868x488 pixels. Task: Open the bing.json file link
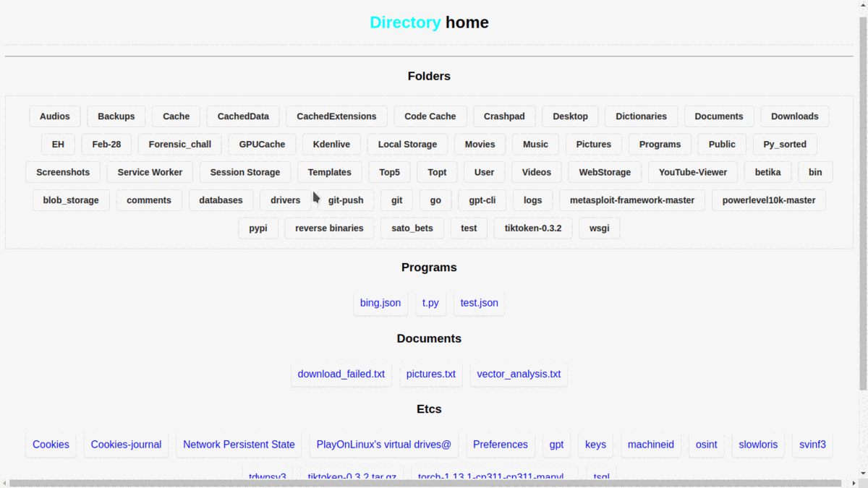(x=380, y=303)
